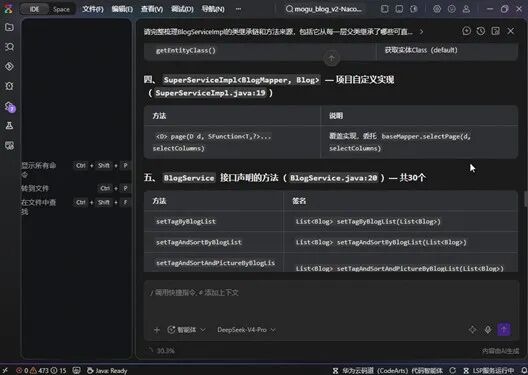Screen dimensions: 528x375
Task: Click the microphone voice input icon
Action: [x=488, y=329]
